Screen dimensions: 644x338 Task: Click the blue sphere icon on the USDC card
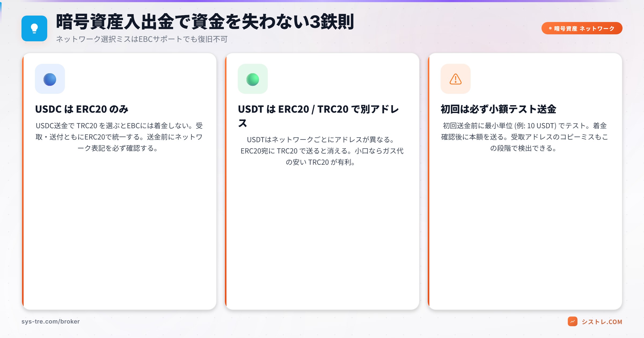(50, 79)
